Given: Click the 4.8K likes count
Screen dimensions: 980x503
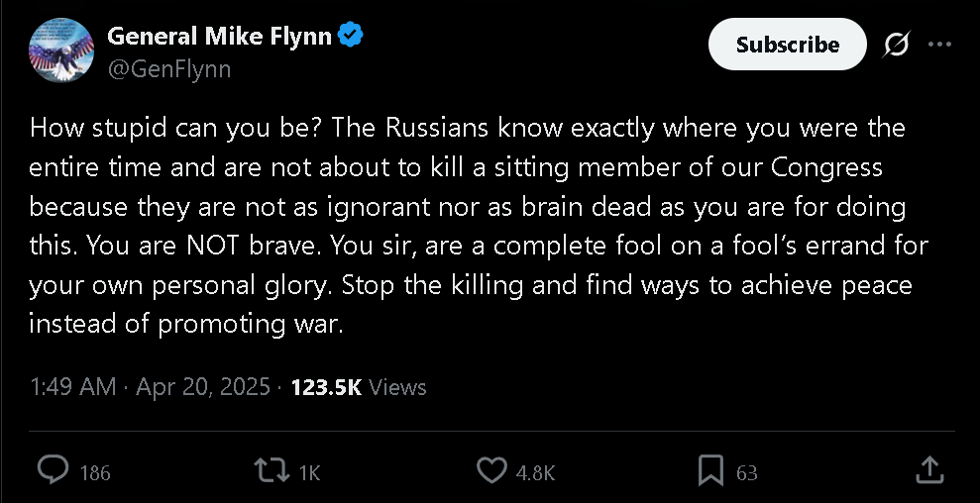Looking at the screenshot, I should pos(535,473).
